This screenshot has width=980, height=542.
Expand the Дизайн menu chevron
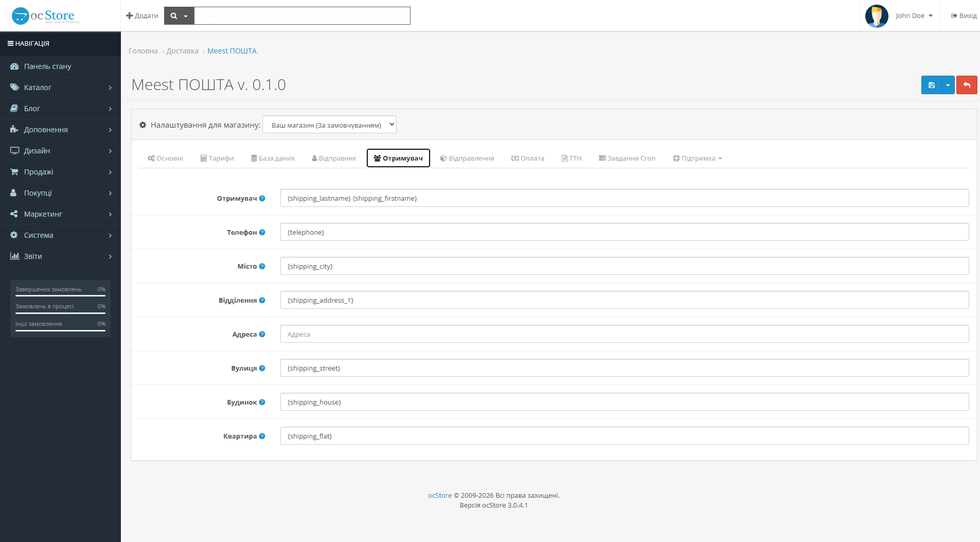click(x=110, y=151)
